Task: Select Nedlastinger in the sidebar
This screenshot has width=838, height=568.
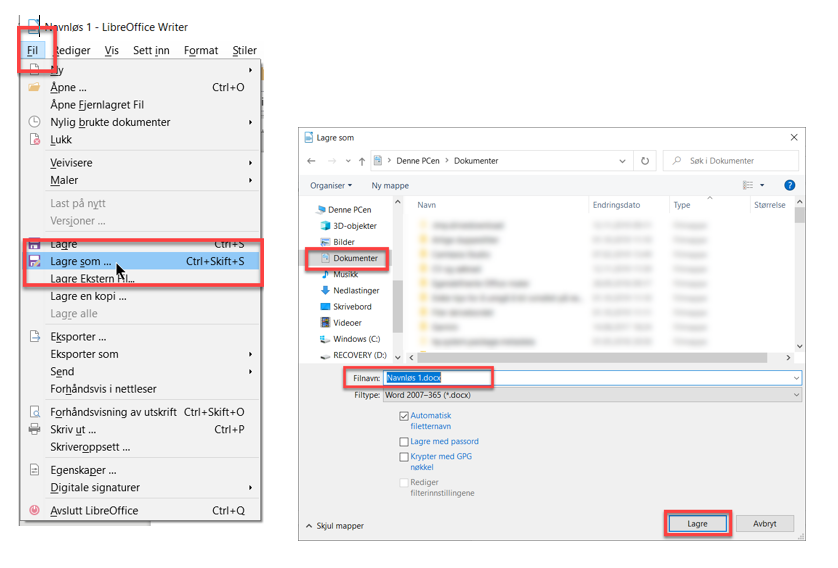Action: (x=355, y=290)
